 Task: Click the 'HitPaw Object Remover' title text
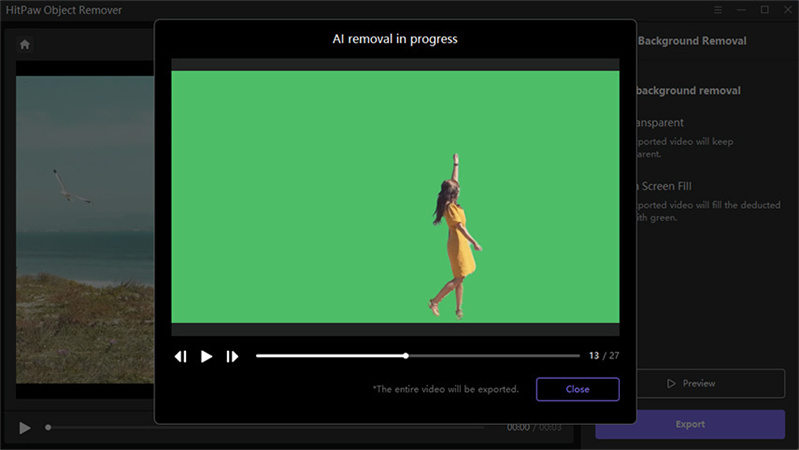(64, 10)
